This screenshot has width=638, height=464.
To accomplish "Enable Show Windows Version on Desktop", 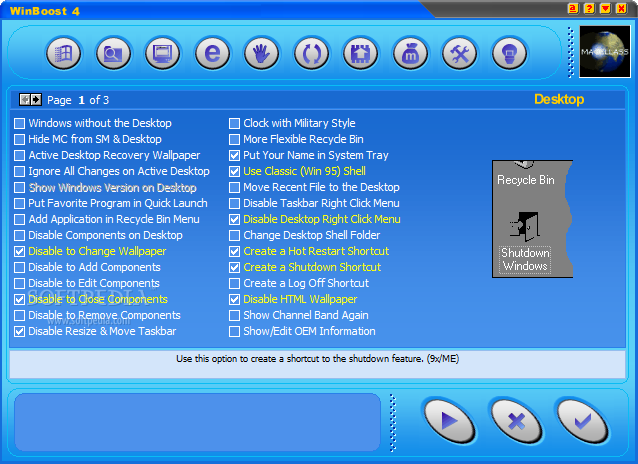I will pyautogui.click(x=20, y=187).
